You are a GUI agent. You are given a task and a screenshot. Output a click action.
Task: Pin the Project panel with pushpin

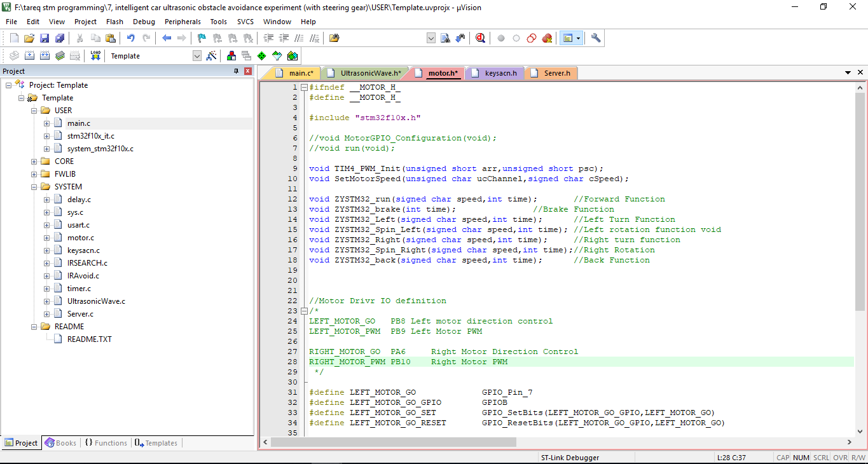[x=237, y=71]
